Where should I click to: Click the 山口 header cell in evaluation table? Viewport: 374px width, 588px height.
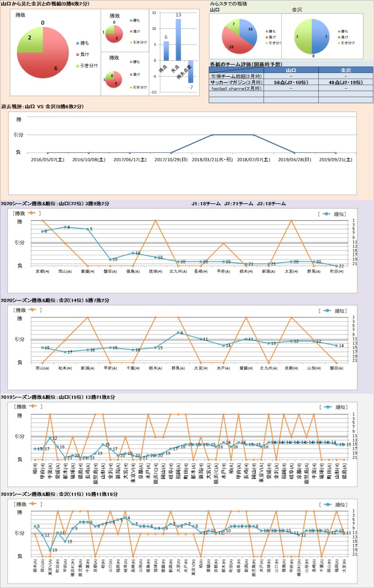coord(291,70)
